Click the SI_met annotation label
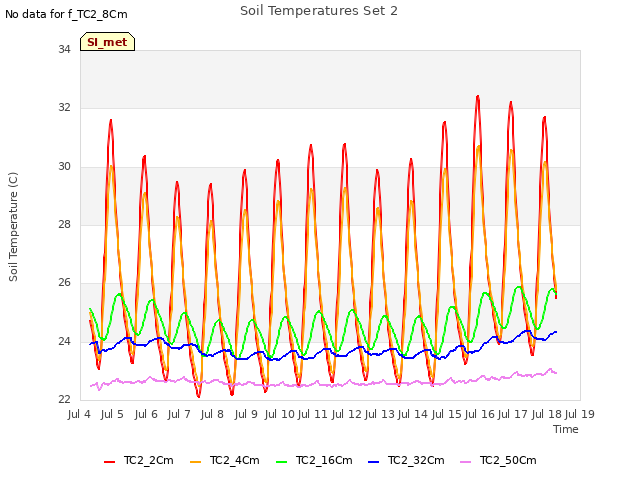 tap(107, 42)
